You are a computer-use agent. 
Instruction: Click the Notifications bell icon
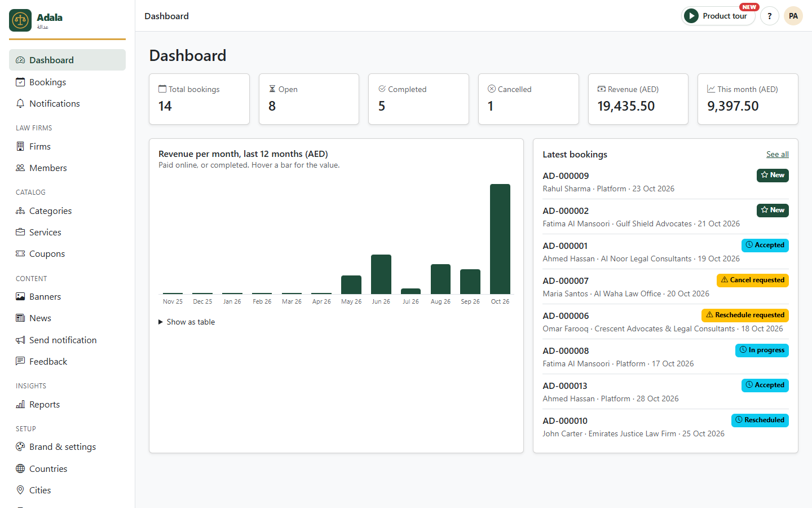(x=20, y=103)
